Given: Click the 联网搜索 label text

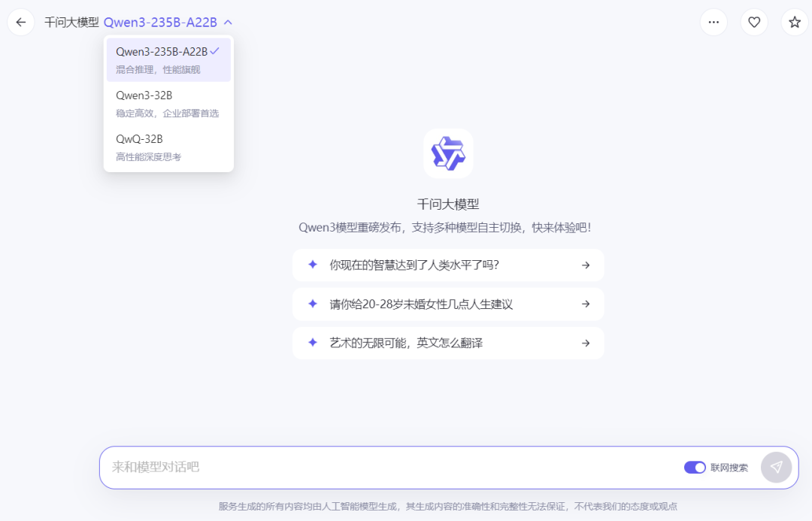Looking at the screenshot, I should tap(729, 468).
